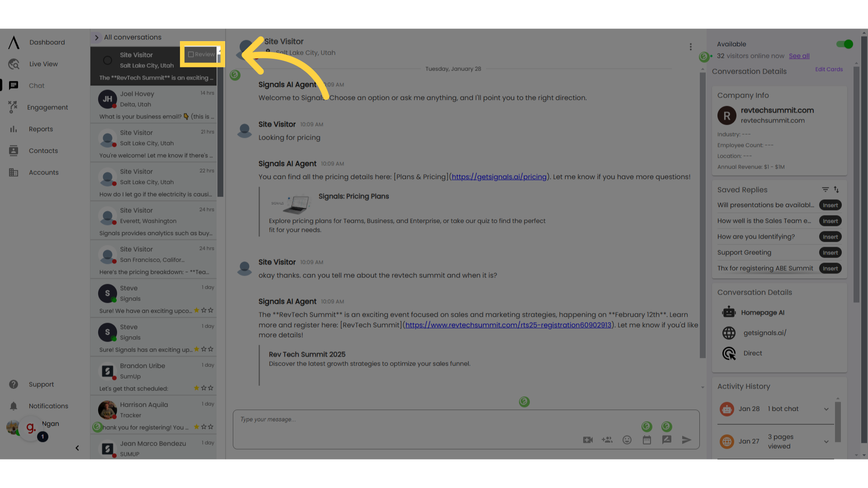
Task: Open Harrison Aquila conversation
Action: click(154, 415)
